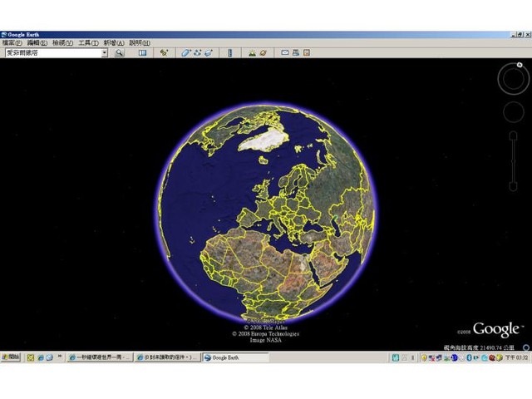Viewport: 532px width, 399px height.
Task: Click the language bar tray icon
Action: pos(396,357)
